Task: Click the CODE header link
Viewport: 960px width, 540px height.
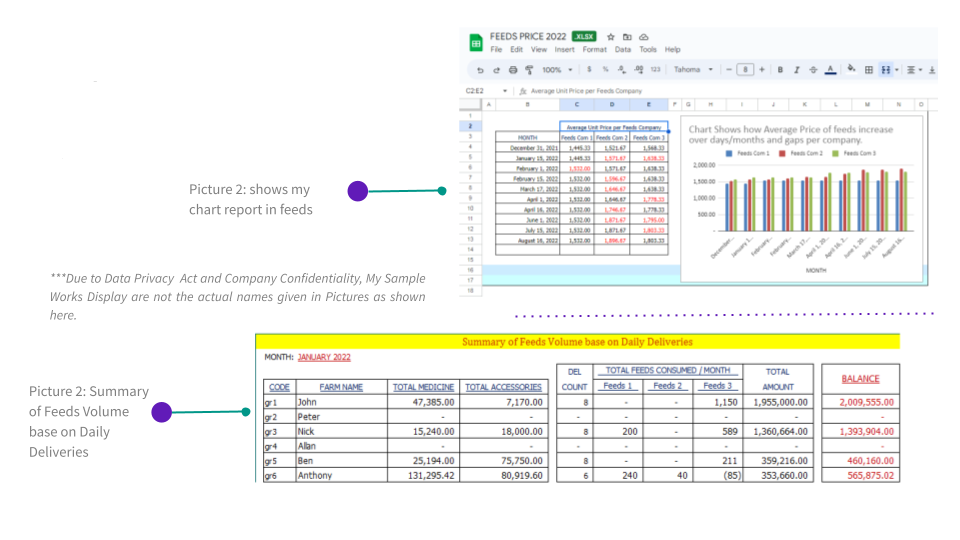Action: coord(279,387)
